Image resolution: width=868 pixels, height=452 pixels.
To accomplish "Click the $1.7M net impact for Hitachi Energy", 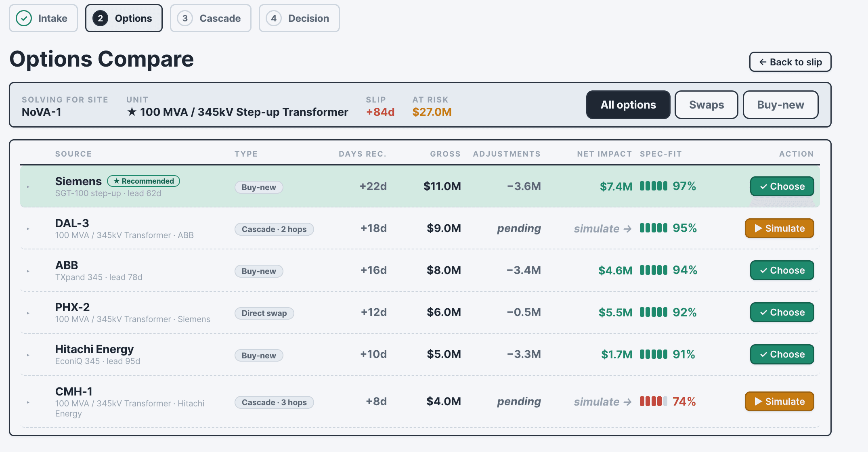I will [617, 354].
